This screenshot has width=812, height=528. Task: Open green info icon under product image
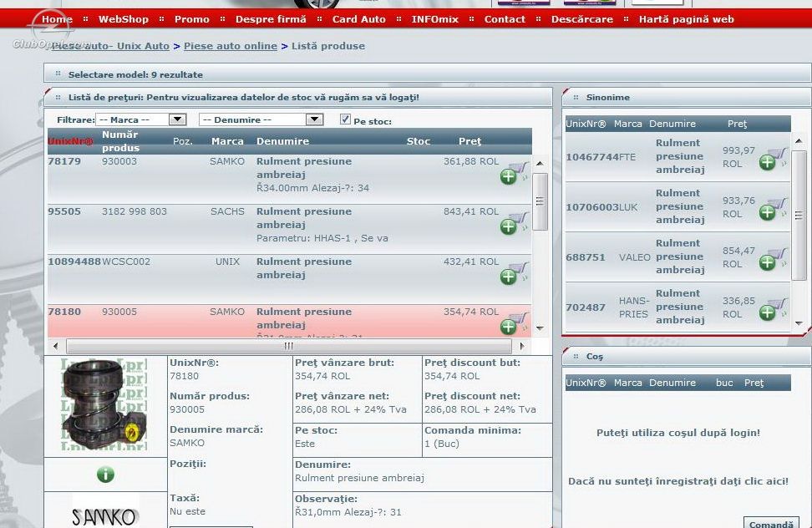pyautogui.click(x=105, y=475)
